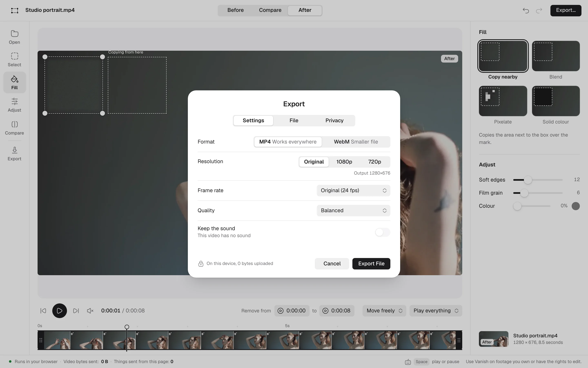Screen dimensions: 588x368
Task: Select MP4 Works everywhere format
Action: click(x=288, y=142)
